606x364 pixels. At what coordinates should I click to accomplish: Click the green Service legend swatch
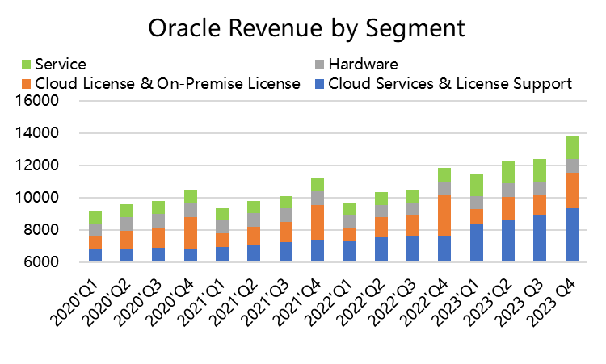tap(26, 65)
